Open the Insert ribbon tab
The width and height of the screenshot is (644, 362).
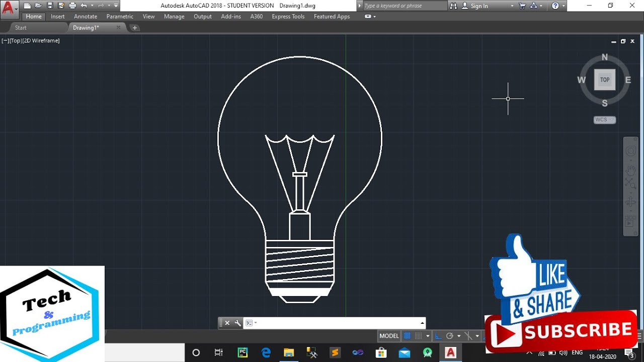pyautogui.click(x=58, y=17)
